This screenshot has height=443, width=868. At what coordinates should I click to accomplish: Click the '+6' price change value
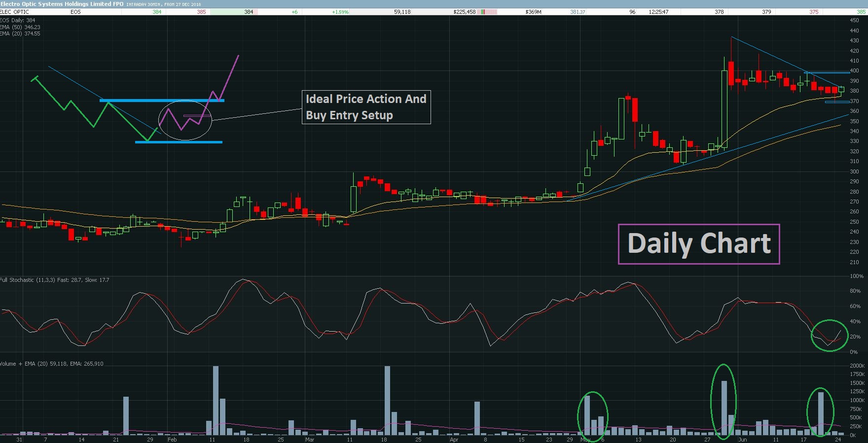(x=294, y=12)
